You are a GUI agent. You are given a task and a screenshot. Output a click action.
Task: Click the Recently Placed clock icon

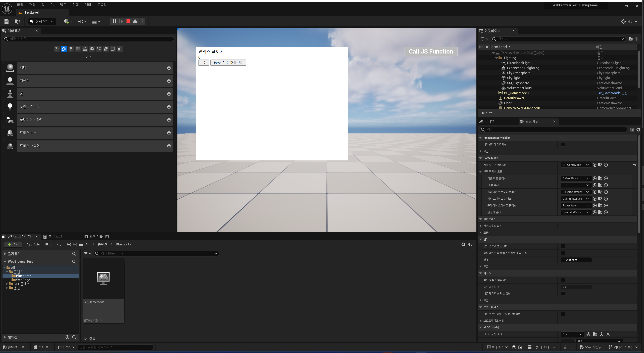click(x=57, y=49)
